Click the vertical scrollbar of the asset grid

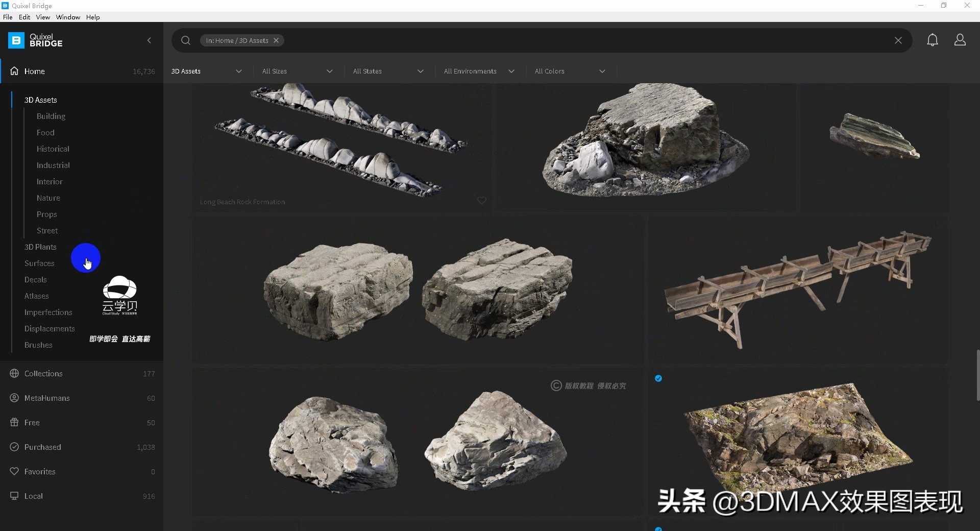pos(977,375)
